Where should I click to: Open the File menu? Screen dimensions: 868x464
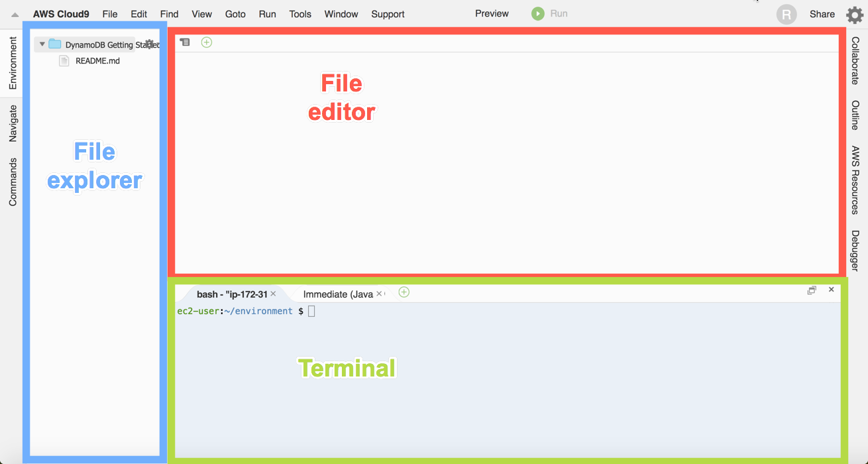click(x=110, y=14)
